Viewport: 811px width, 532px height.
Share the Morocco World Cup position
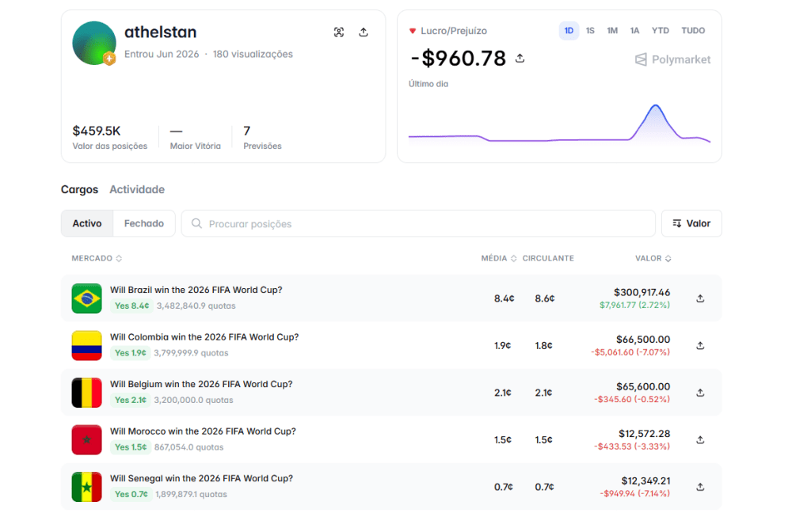coord(700,439)
